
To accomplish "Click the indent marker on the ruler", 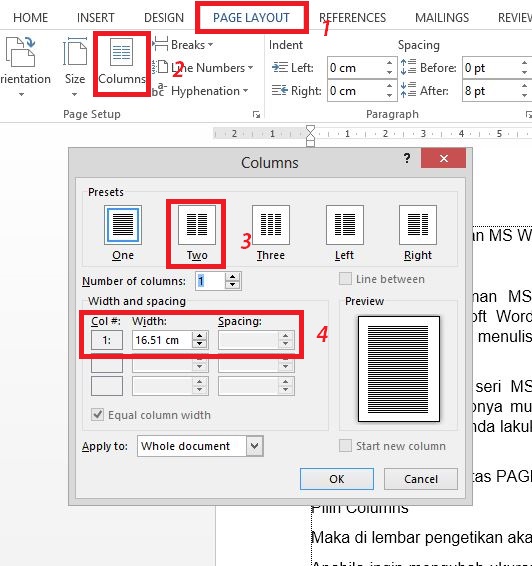I will (310, 135).
